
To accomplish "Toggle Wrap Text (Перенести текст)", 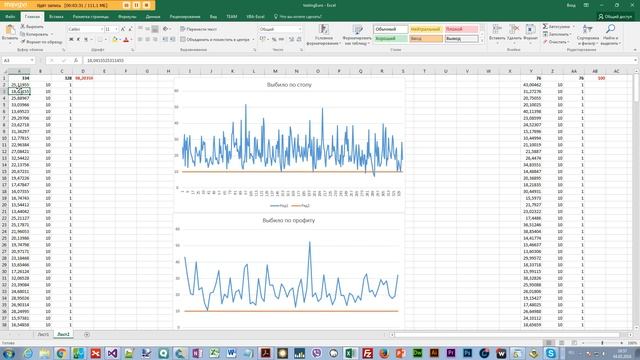I will pos(199,29).
